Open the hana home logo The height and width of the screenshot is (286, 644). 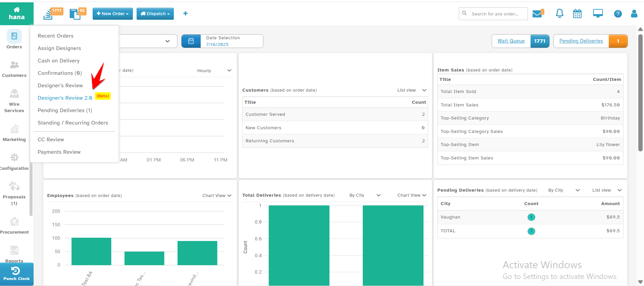coord(16,13)
